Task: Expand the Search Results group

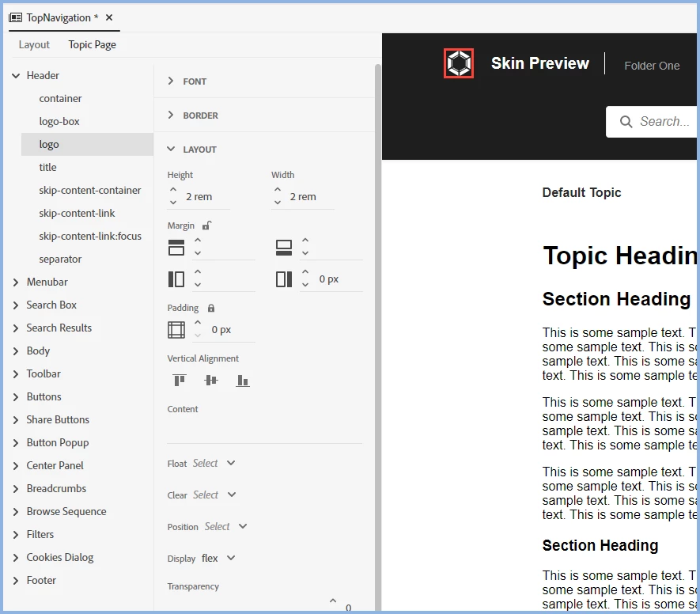Action: point(16,328)
